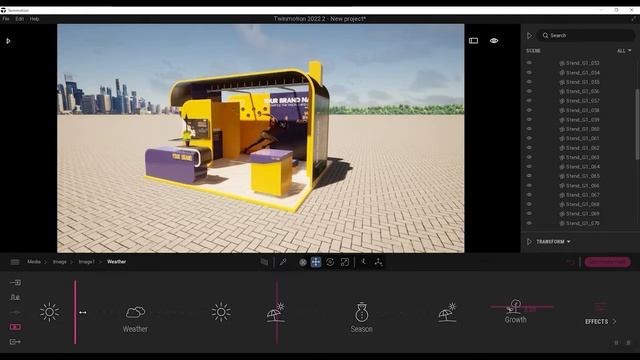Hide Stand_G1_053 with its eye icon
This screenshot has width=640, height=360.
pos(529,63)
